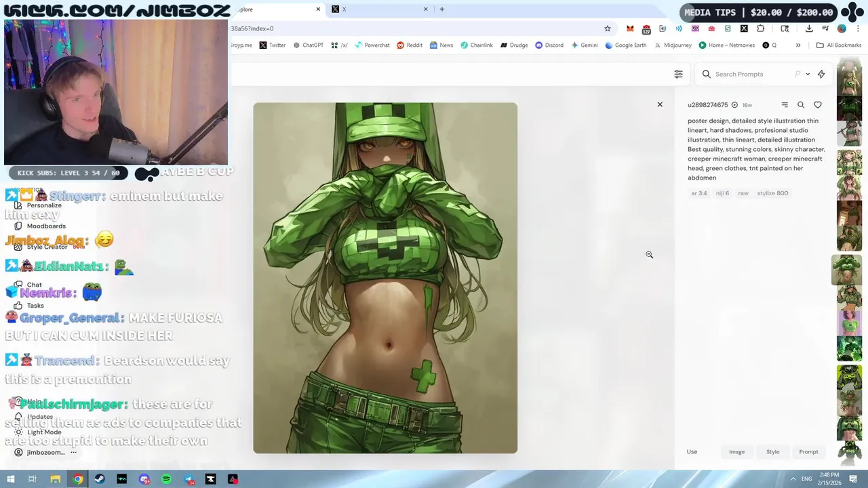
Task: Open the taskbar clock showing 2:48 PM
Action: 830,479
